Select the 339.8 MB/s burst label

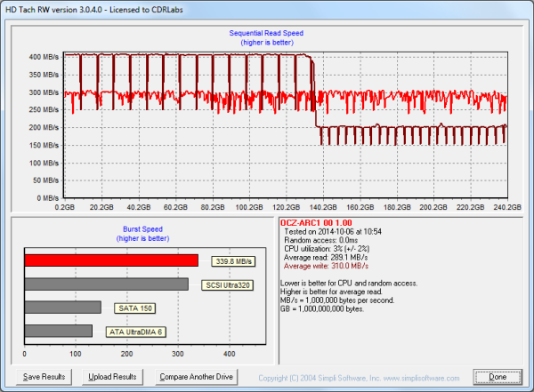pos(235,261)
